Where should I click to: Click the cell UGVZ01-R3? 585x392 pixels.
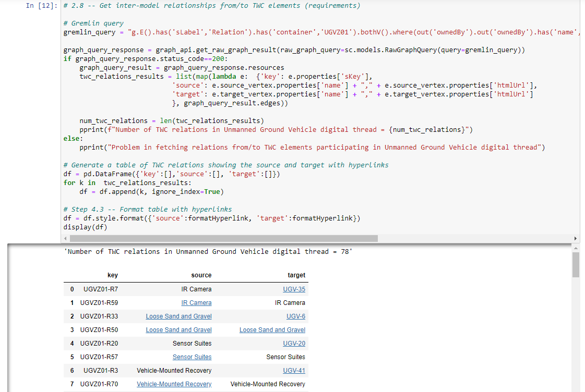(101, 371)
